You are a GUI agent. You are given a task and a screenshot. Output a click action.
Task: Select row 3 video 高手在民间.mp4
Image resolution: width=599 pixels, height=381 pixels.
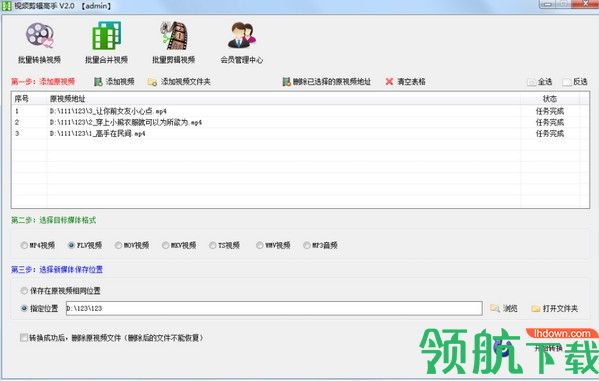pyautogui.click(x=97, y=133)
